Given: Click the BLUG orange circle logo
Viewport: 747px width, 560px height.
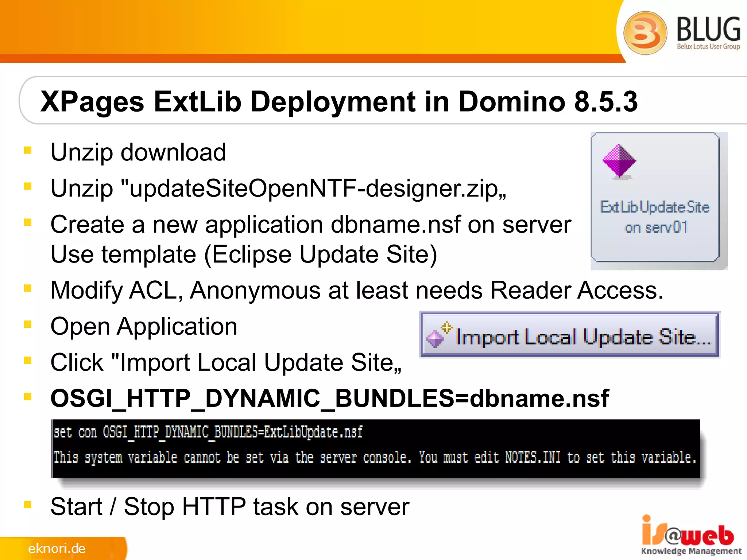Looking at the screenshot, I should pyautogui.click(x=645, y=33).
